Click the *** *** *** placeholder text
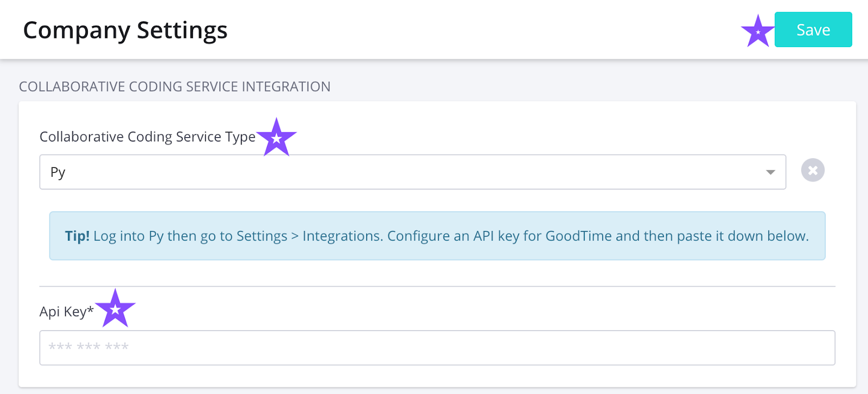The image size is (868, 394). coord(88,347)
